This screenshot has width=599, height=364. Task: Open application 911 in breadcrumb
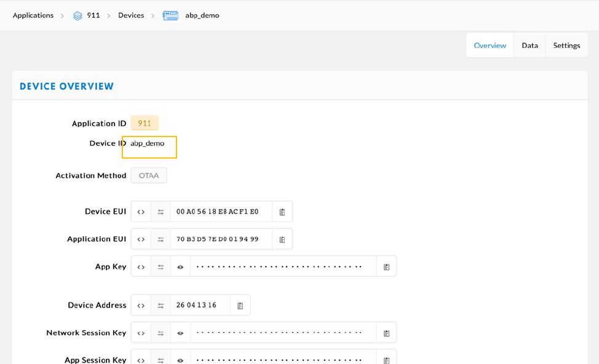coord(93,15)
